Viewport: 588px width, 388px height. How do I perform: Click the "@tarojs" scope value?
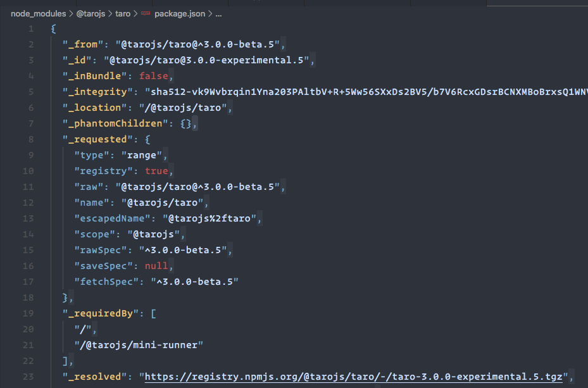point(154,234)
